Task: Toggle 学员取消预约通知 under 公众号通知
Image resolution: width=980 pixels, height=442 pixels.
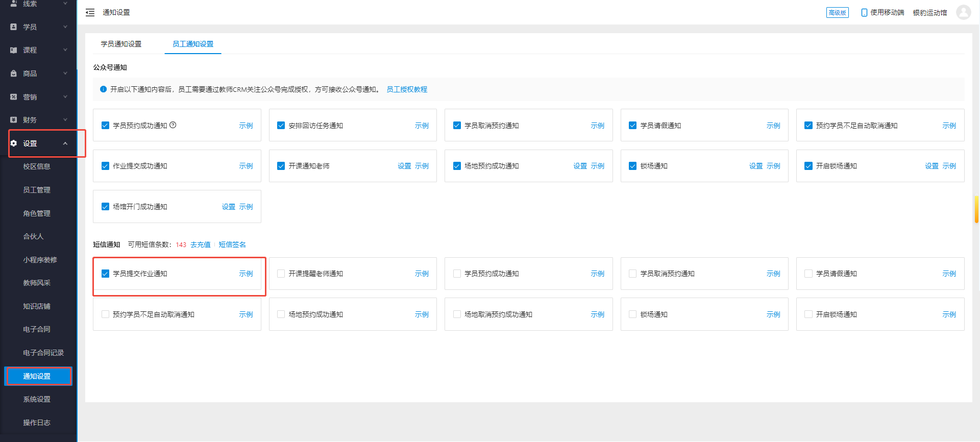Action: (457, 126)
